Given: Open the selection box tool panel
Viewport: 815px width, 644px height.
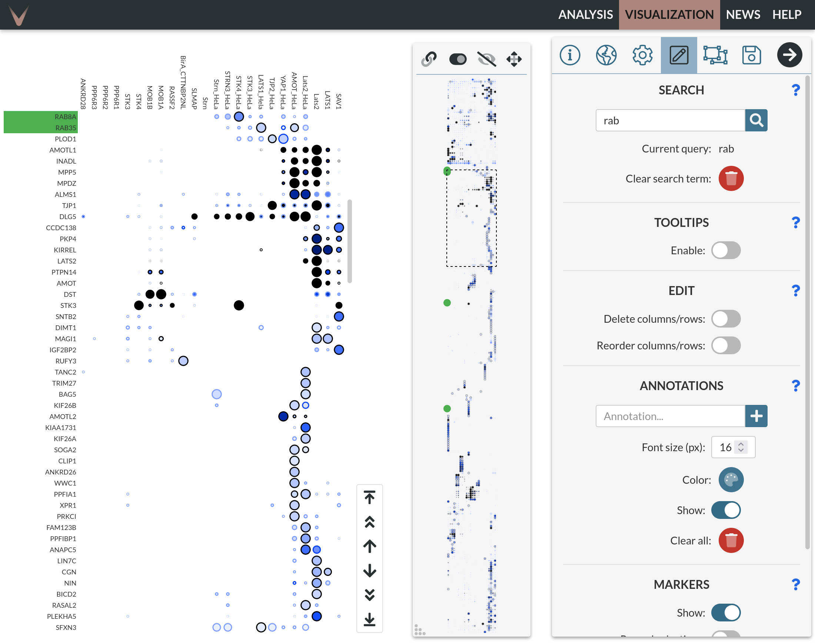Looking at the screenshot, I should [715, 55].
